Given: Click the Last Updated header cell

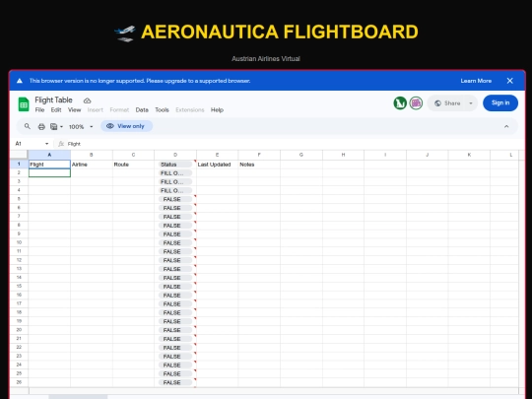Looking at the screenshot, I should [217, 165].
